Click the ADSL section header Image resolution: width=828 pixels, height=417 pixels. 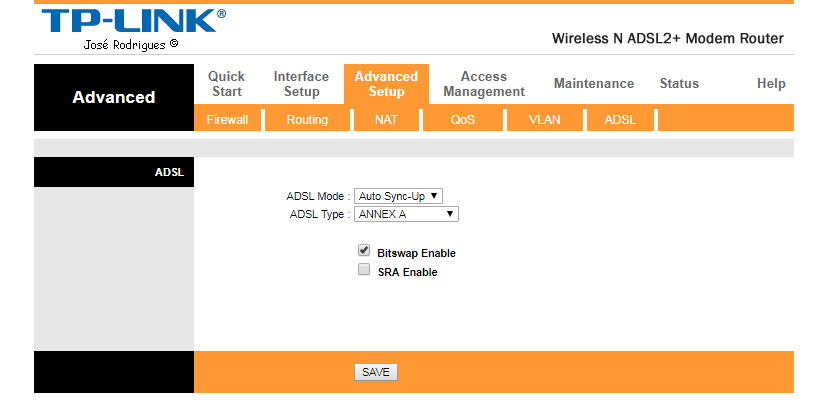114,172
